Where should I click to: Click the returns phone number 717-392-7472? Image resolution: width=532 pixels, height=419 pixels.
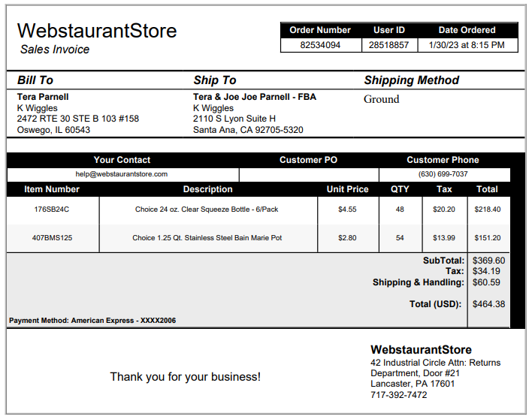tap(399, 395)
